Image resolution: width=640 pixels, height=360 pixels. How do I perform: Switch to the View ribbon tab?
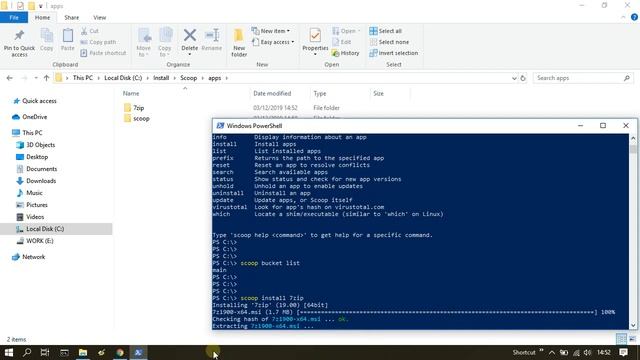100,18
